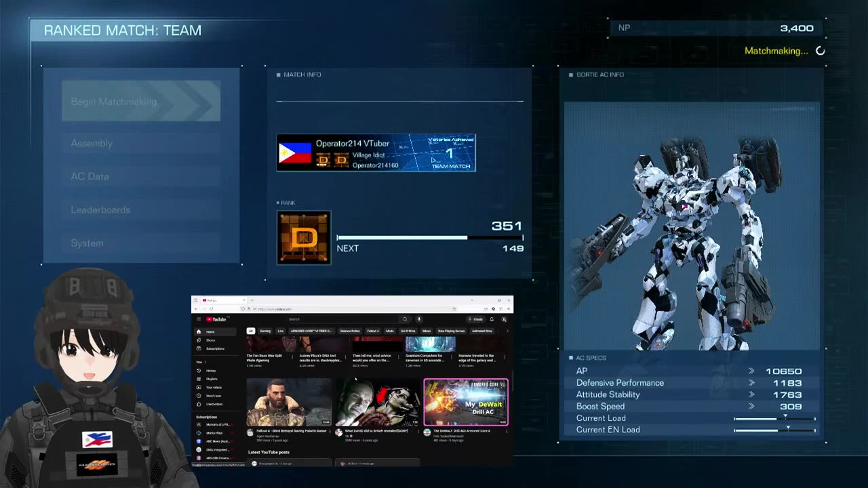Open options menu for DeWalt Drill video
The height and width of the screenshot is (488, 868).
click(507, 432)
